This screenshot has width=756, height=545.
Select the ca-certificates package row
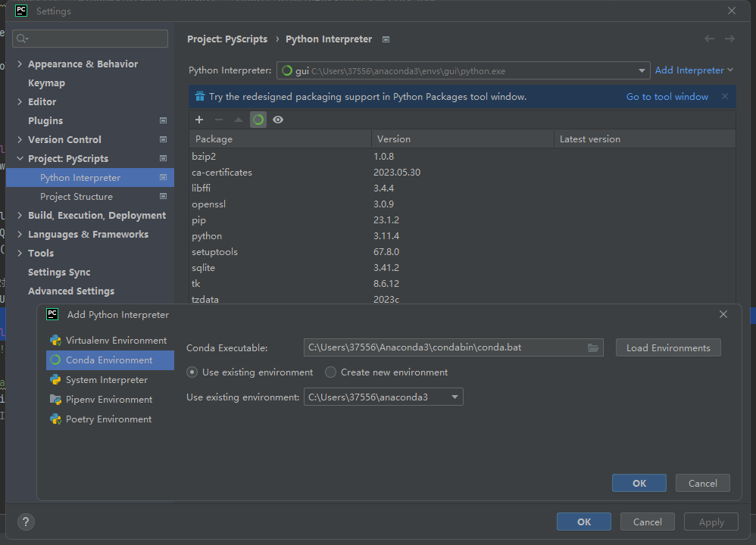point(462,172)
